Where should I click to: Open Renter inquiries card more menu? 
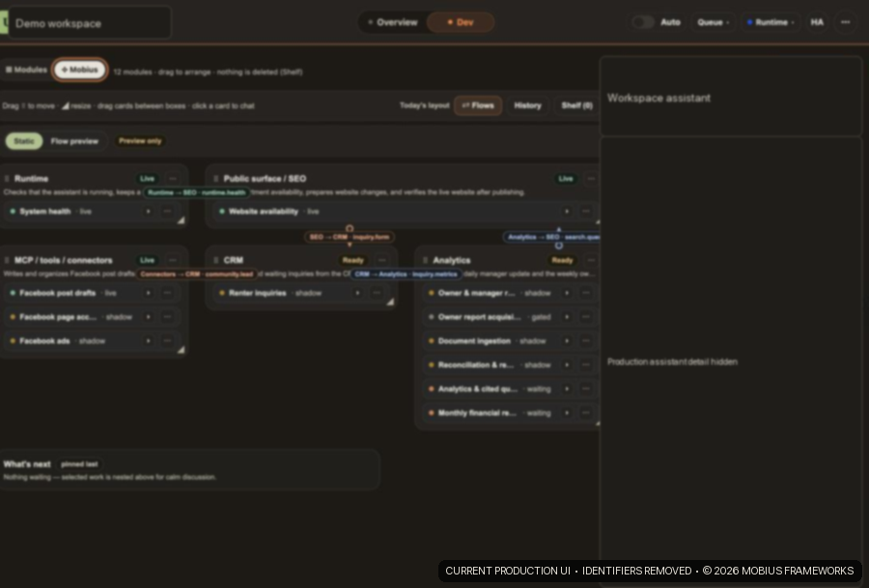(x=377, y=293)
